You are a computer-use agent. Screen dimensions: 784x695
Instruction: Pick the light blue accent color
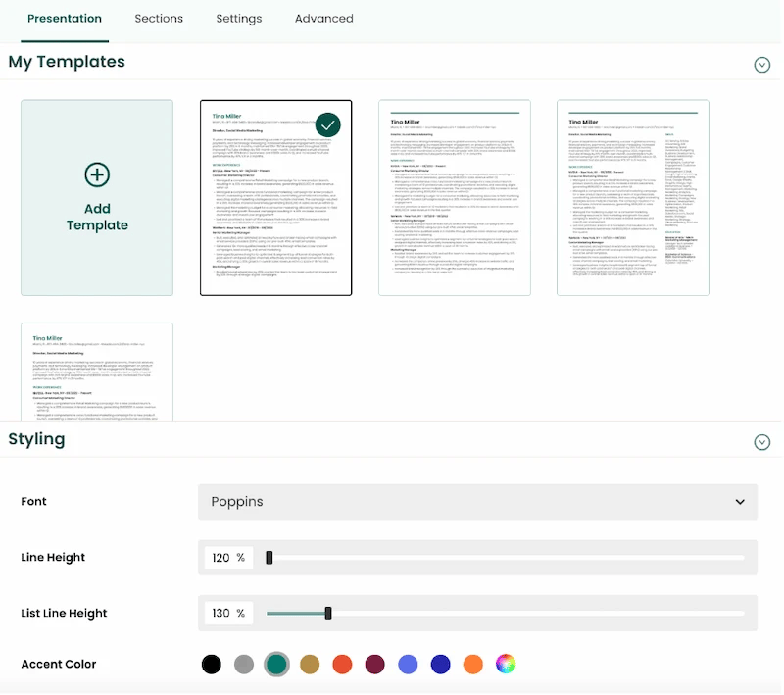[408, 665]
